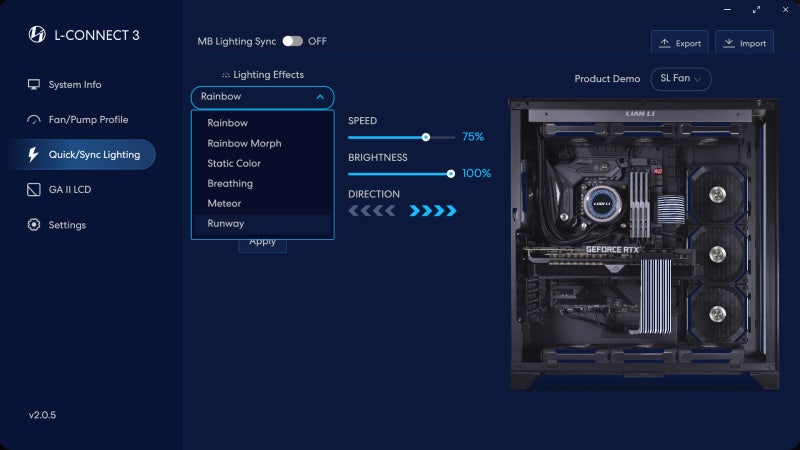Viewport: 800px width, 450px height.
Task: Maximize the L-Connect window
Action: 756,10
